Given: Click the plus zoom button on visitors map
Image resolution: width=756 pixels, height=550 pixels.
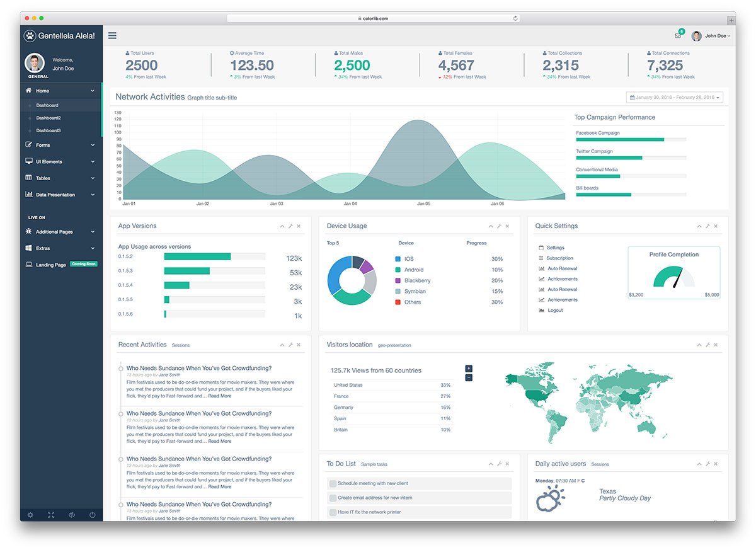Looking at the screenshot, I should coord(467,368).
